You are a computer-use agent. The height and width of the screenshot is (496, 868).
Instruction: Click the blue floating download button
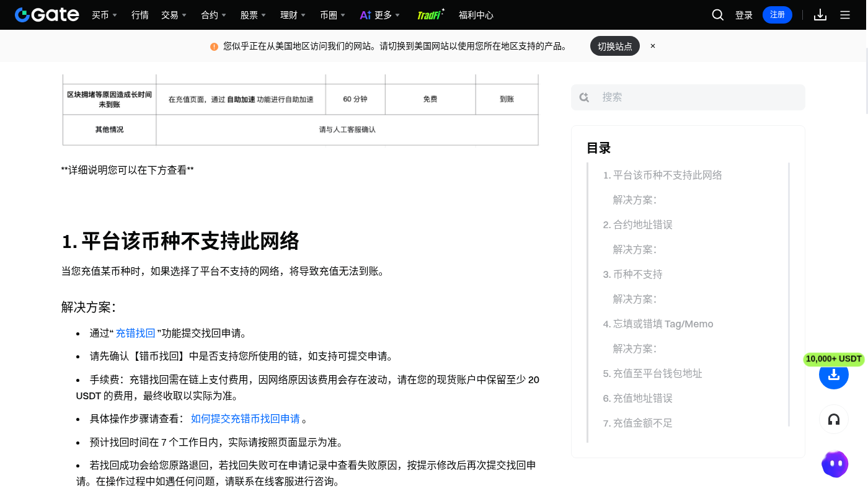click(x=834, y=374)
